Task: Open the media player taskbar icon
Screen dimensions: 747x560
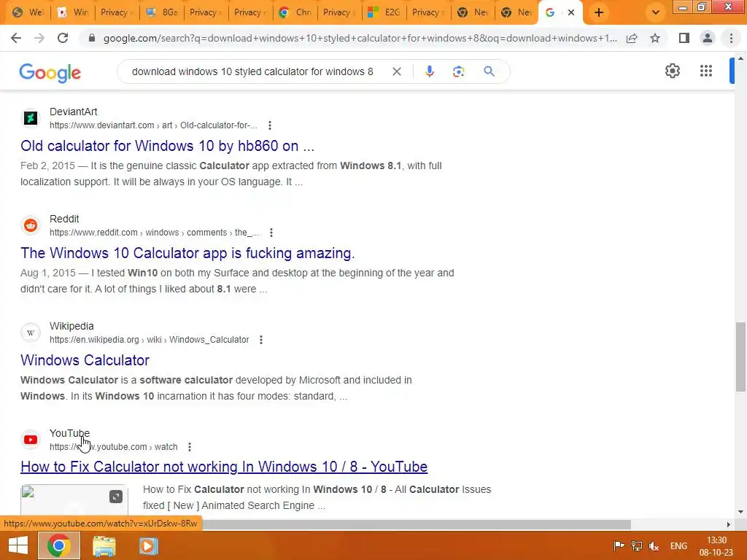Action: click(x=148, y=545)
